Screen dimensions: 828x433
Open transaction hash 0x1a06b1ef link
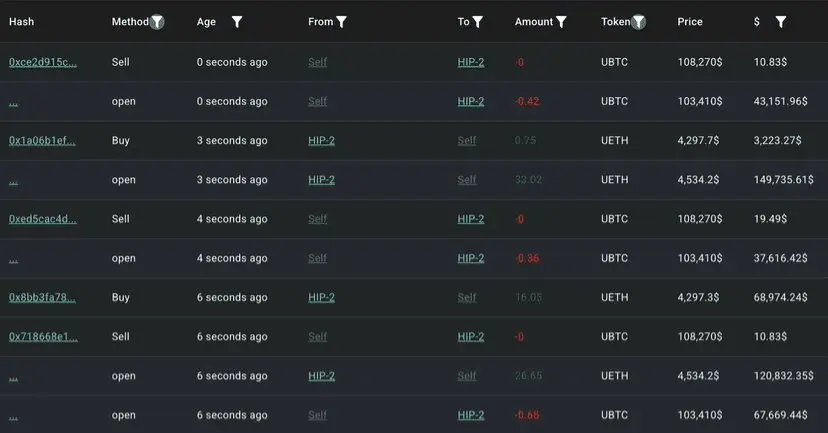[x=42, y=140]
